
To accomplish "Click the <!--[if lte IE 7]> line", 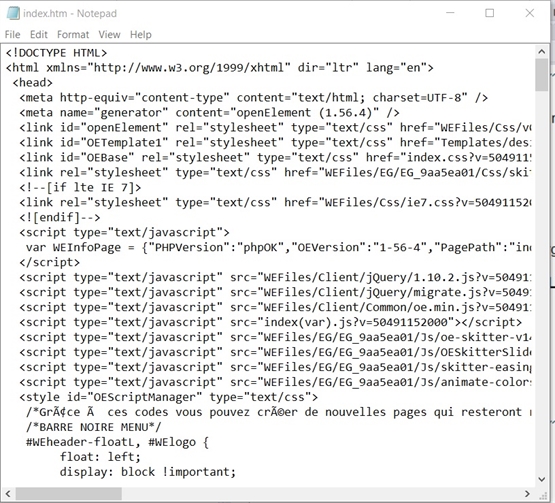I will coord(80,188).
